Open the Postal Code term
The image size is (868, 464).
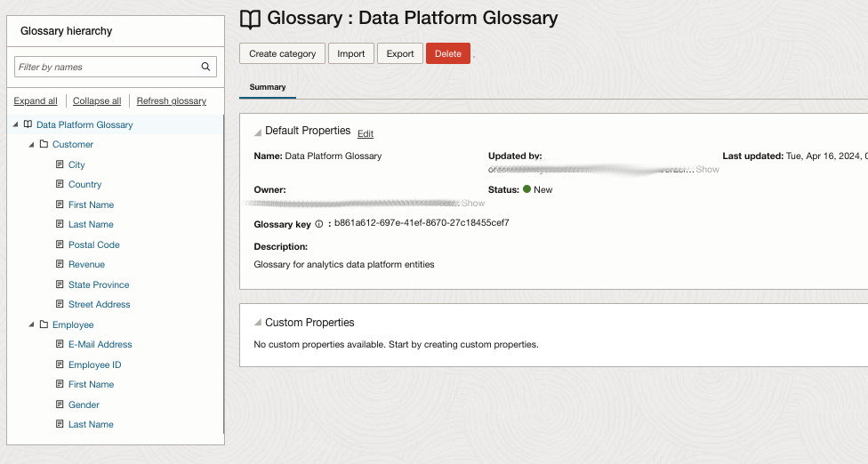94,244
